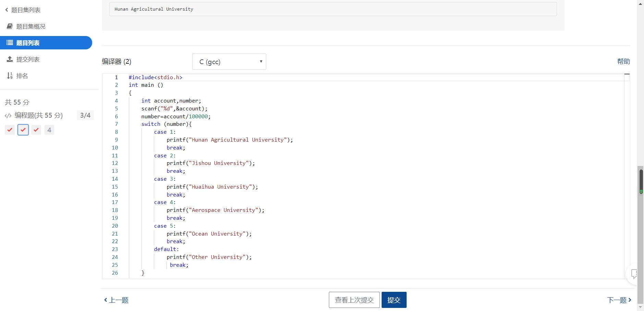Open 提交列表 upload icon
This screenshot has width=644, height=311.
(10, 59)
